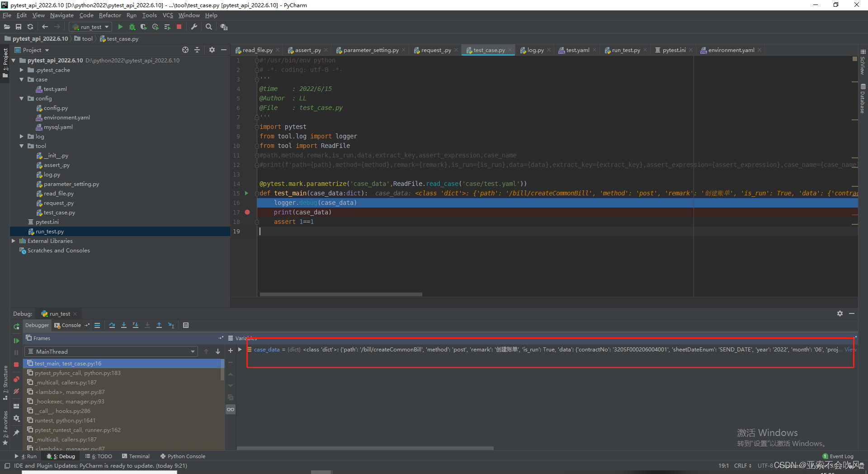Expand External Libraries node
Viewport: 868px width, 474px height.
click(x=13, y=241)
